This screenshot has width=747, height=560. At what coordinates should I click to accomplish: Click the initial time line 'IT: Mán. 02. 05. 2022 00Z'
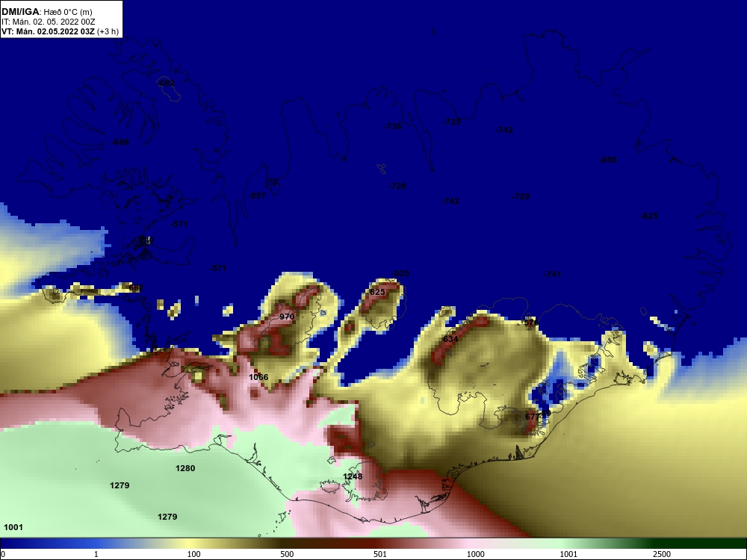pyautogui.click(x=48, y=22)
